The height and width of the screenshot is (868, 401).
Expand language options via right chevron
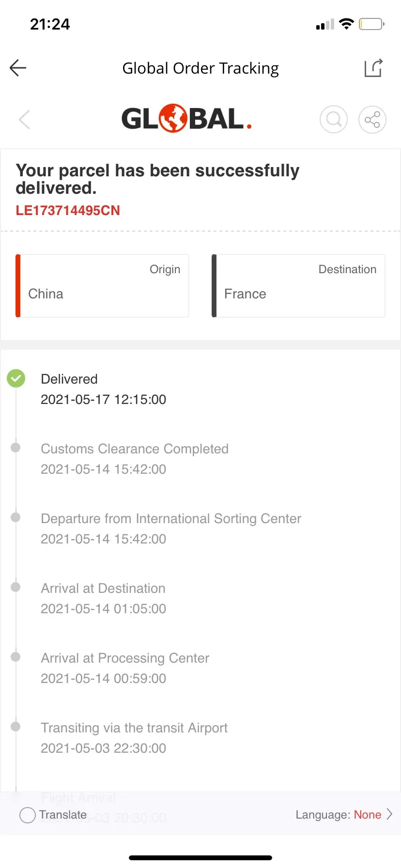(x=389, y=815)
